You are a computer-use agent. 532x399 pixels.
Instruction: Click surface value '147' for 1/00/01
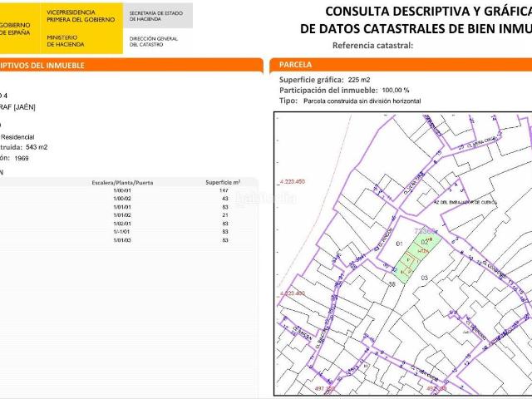[224, 190]
